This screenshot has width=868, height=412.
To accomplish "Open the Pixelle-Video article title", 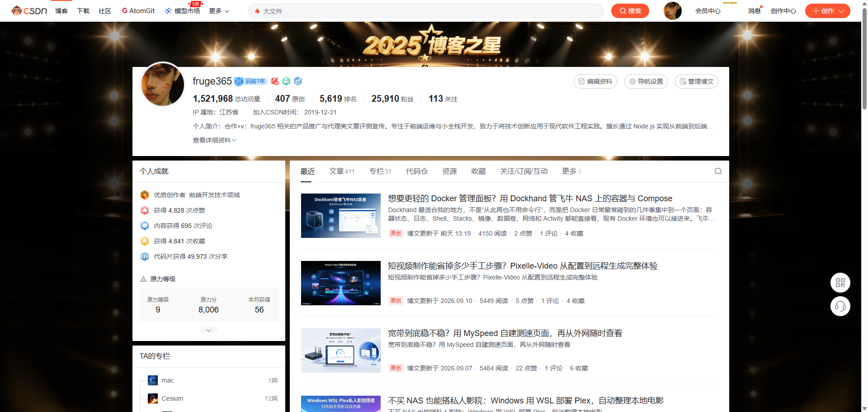I will (x=523, y=265).
